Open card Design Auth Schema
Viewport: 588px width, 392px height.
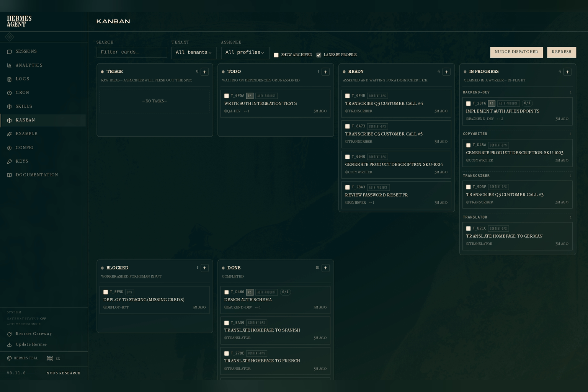tap(275, 300)
